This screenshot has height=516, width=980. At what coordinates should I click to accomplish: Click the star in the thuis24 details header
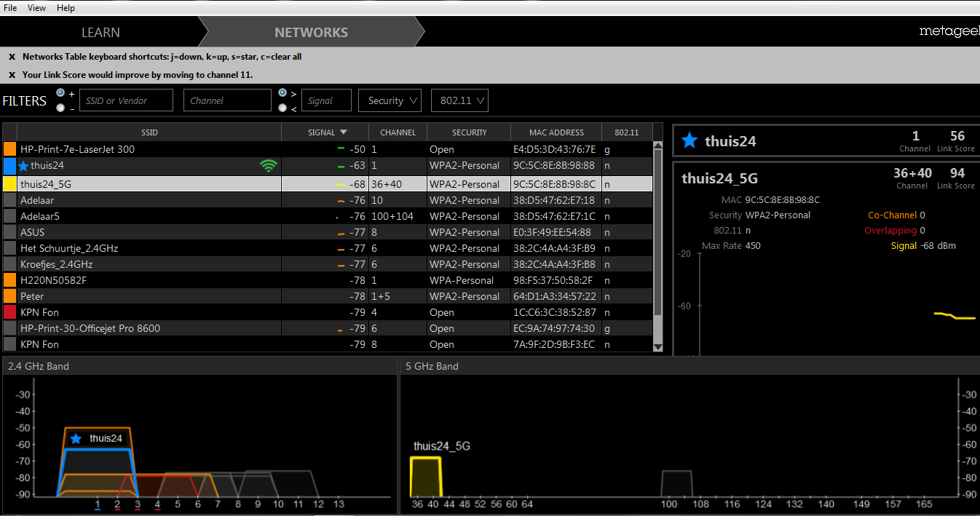coord(689,141)
